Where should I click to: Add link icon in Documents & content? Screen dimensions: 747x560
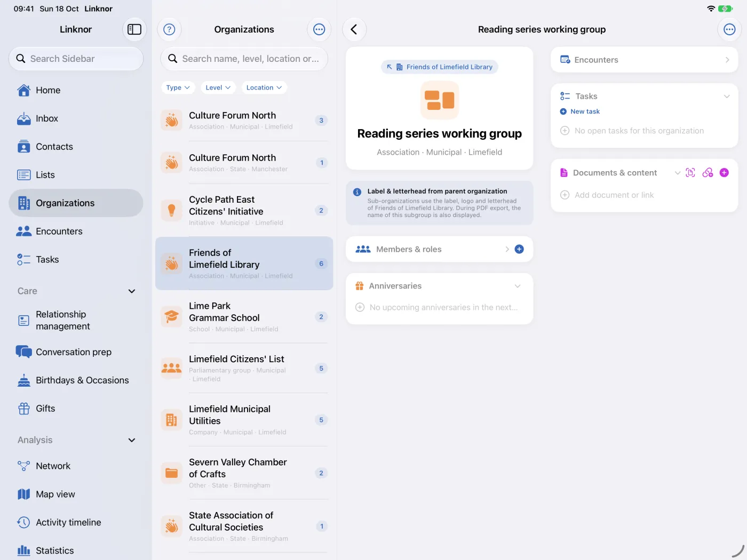pos(708,173)
